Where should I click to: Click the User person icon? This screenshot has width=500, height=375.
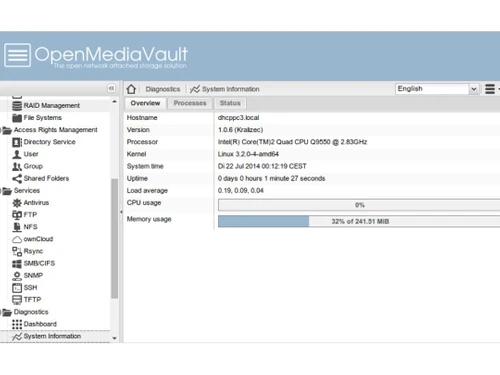pos(17,154)
